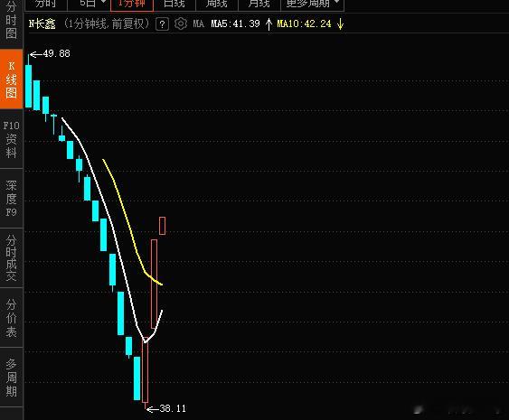This screenshot has height=420, width=509.
Task: Switch to the 日线 period tab
Action: click(x=174, y=5)
